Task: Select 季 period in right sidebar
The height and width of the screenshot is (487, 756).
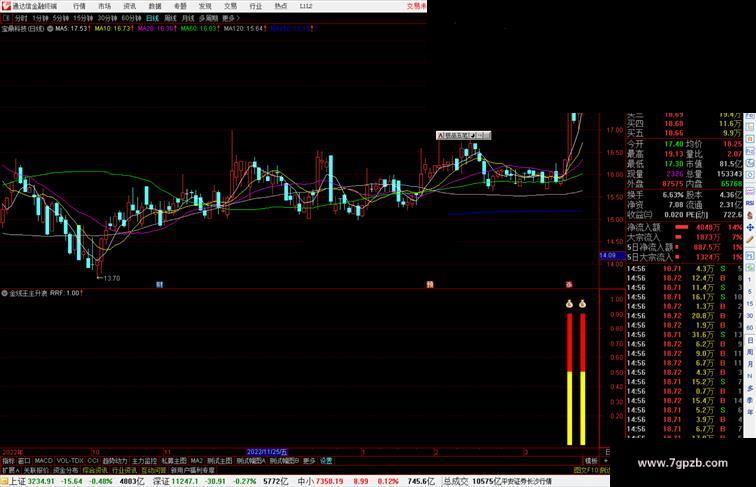Action: pyautogui.click(x=750, y=400)
